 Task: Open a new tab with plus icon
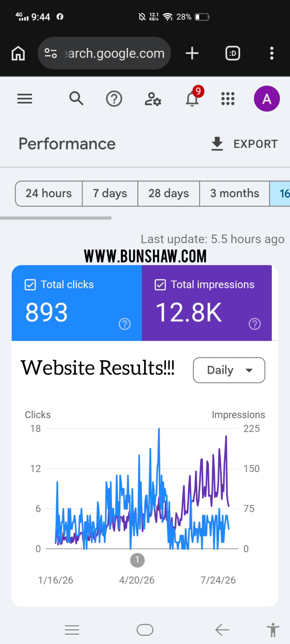(x=192, y=53)
